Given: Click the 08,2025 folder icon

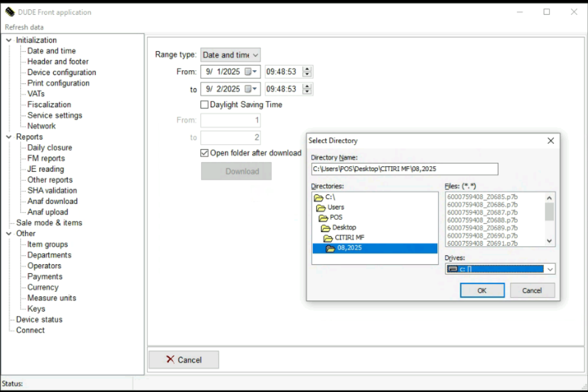Looking at the screenshot, I should coord(330,248).
